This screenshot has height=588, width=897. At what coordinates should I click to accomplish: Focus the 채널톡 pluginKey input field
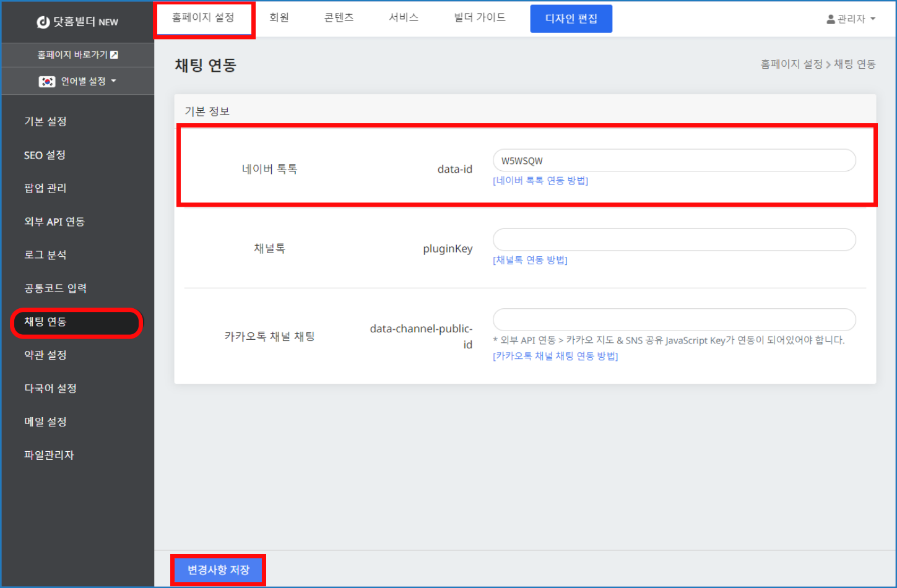tap(674, 240)
